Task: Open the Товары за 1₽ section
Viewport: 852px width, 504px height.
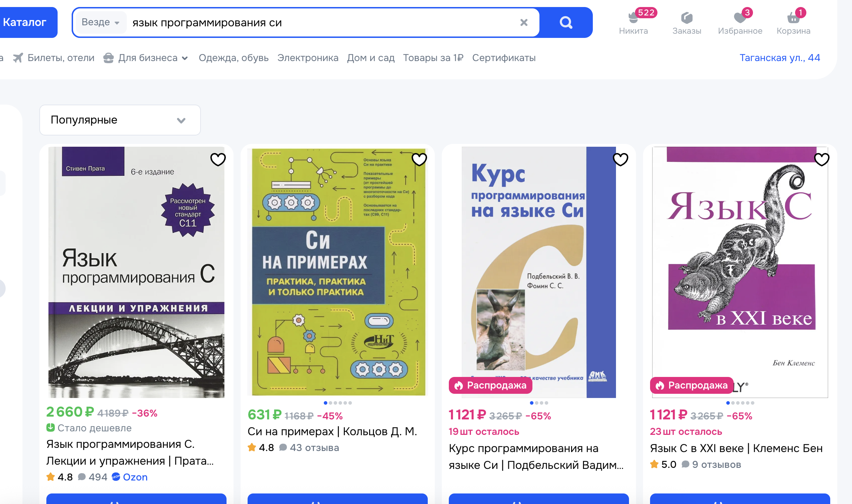Action: click(x=433, y=58)
